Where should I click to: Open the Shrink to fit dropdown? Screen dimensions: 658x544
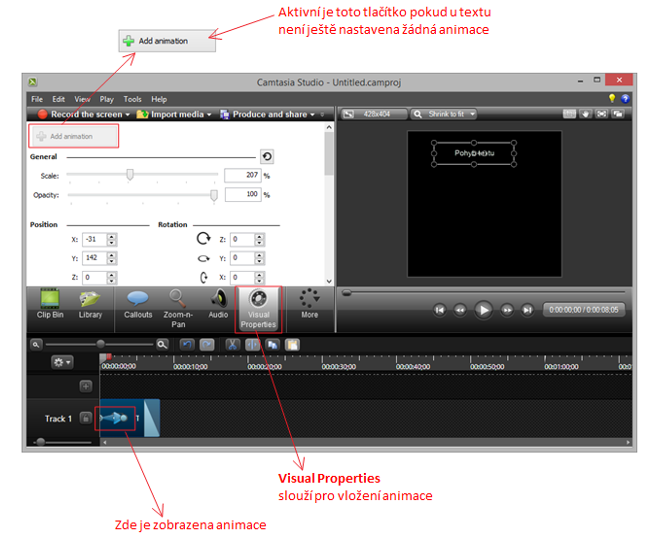tap(472, 114)
